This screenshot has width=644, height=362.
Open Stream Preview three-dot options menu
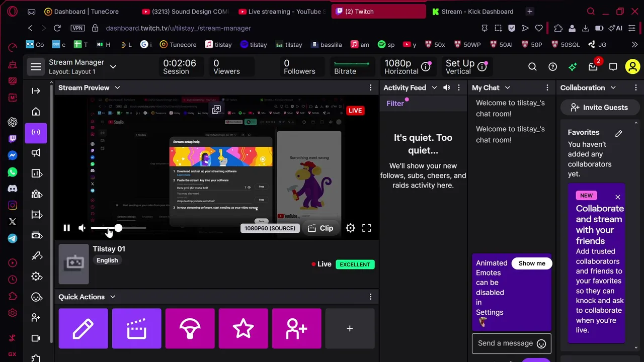tap(371, 87)
